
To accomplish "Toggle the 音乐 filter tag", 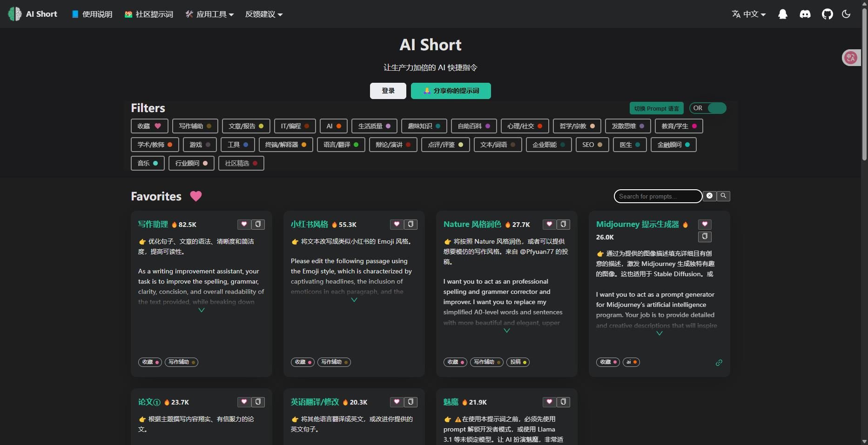I will pos(148,163).
